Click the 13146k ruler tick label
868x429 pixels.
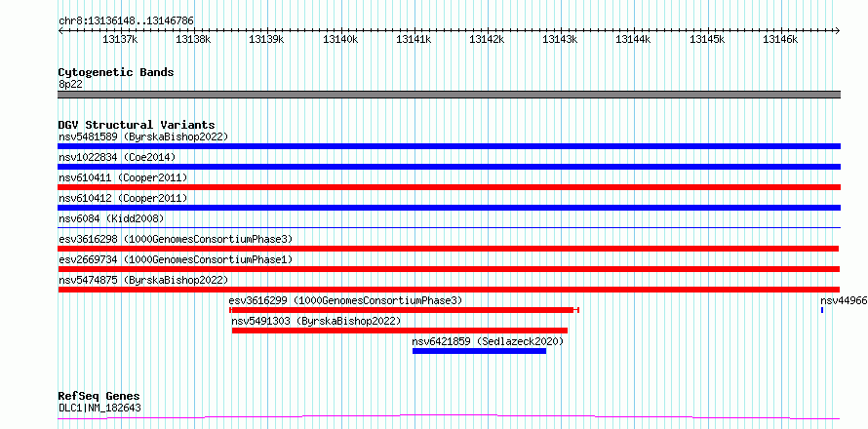(780, 39)
